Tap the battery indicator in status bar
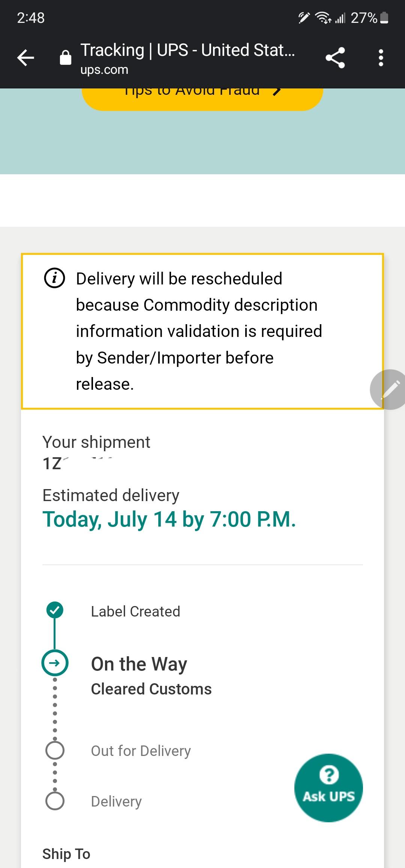Viewport: 405px width, 868px height. point(384,18)
